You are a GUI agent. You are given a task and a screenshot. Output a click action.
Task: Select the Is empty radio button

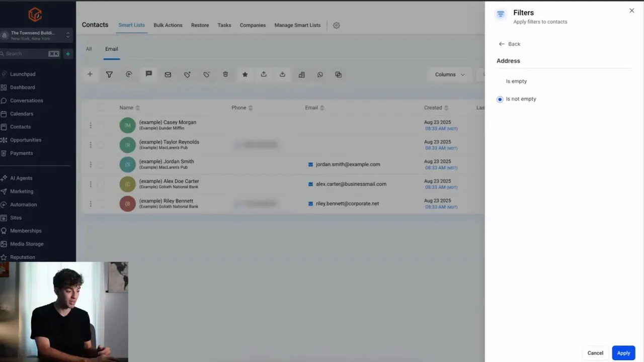[500, 81]
